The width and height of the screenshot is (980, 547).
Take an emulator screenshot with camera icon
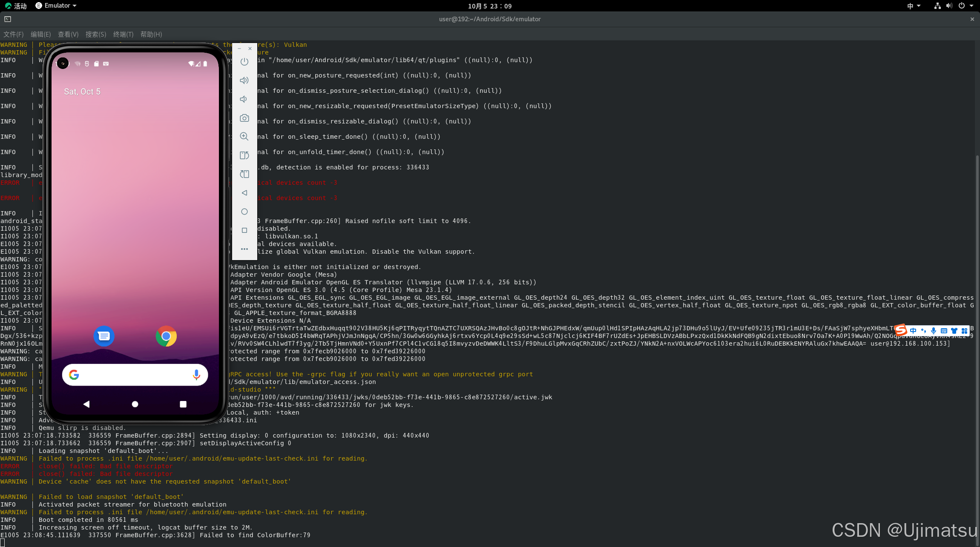click(244, 118)
